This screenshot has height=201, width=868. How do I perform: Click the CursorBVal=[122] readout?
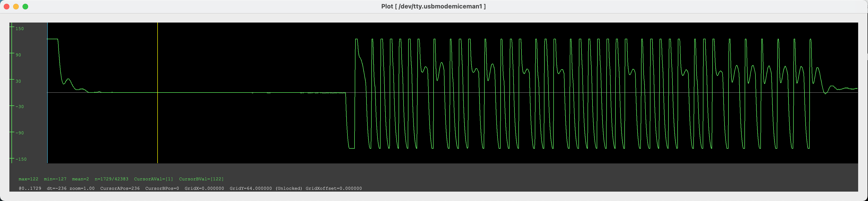201,179
